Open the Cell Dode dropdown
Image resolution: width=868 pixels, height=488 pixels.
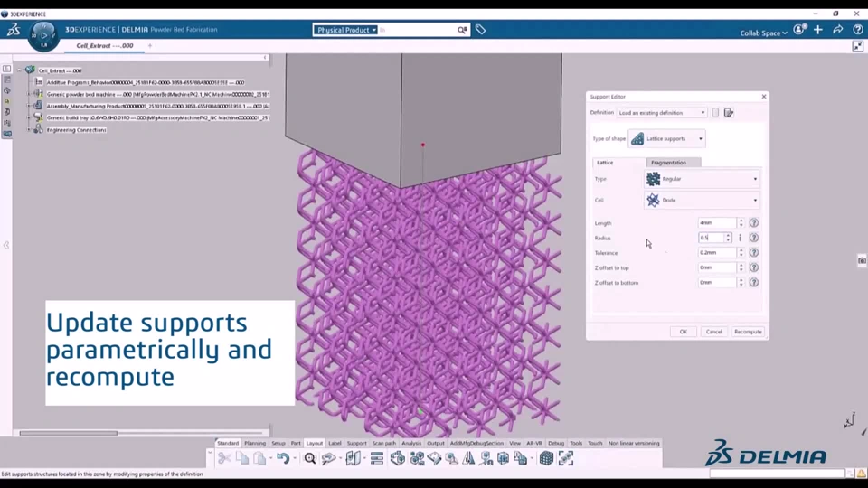pyautogui.click(x=702, y=201)
